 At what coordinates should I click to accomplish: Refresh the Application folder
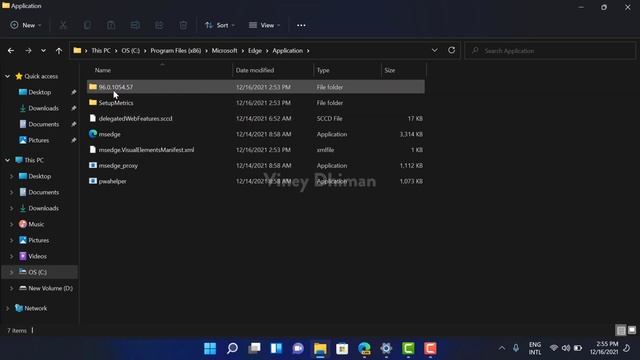451,50
